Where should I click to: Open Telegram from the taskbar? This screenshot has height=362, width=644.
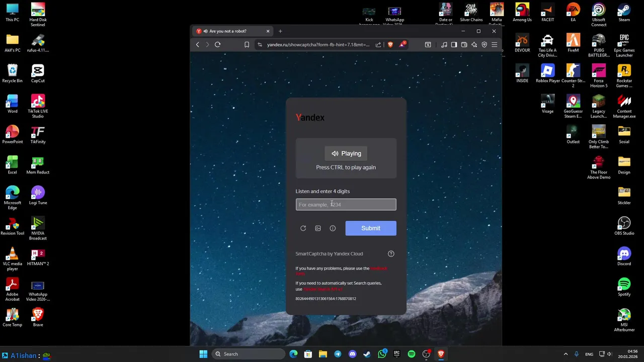tap(338, 354)
